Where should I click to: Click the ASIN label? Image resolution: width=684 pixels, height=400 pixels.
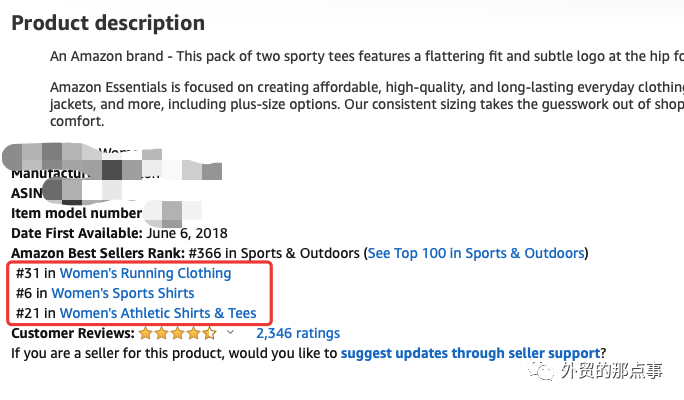coord(27,193)
